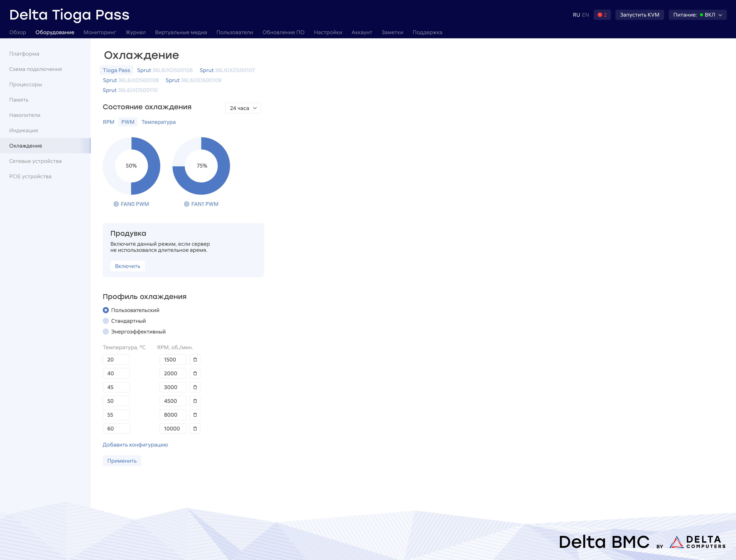Screen dimensions: 736x560
Task: Select the Пользовательский cooling profile
Action: pos(106,310)
